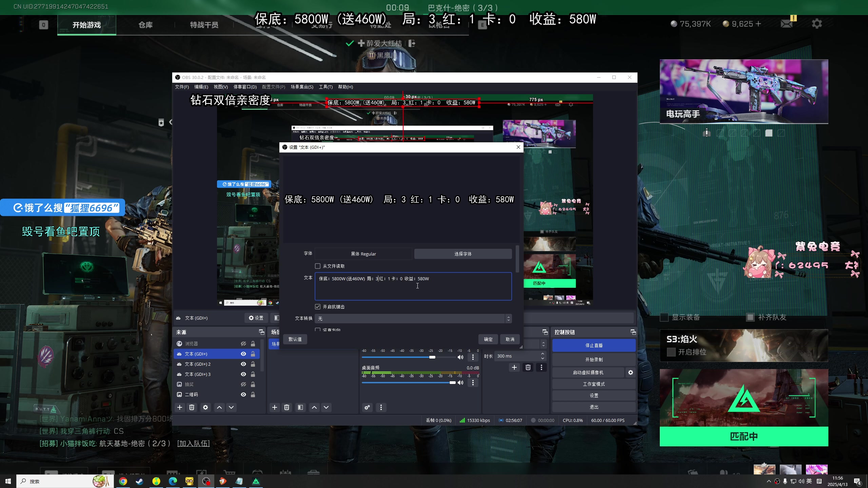This screenshot has width=868, height=488.
Task: Open the 场景集合(S) menu in OBS
Action: [302, 87]
